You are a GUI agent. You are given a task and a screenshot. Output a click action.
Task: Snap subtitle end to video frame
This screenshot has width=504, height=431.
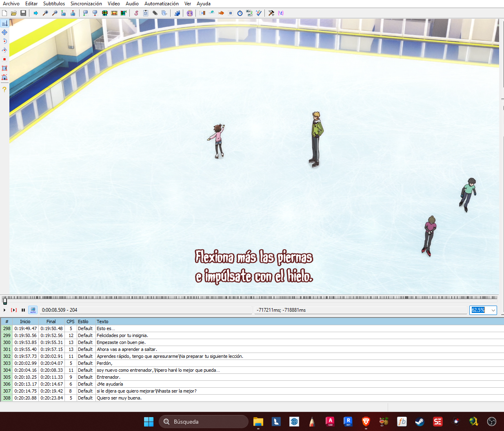tap(95, 13)
